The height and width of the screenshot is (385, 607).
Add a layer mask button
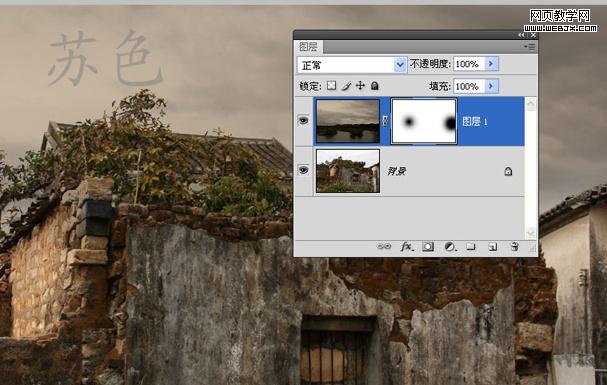click(x=428, y=246)
